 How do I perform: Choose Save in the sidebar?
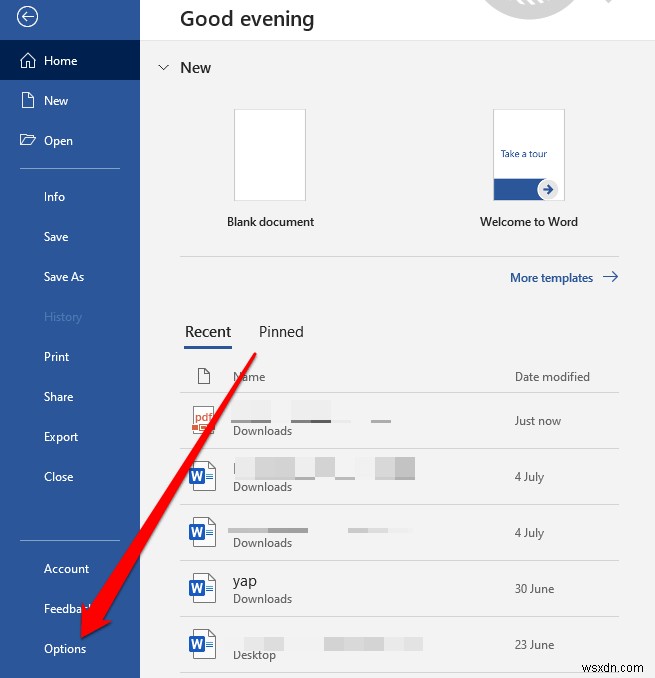click(x=56, y=237)
